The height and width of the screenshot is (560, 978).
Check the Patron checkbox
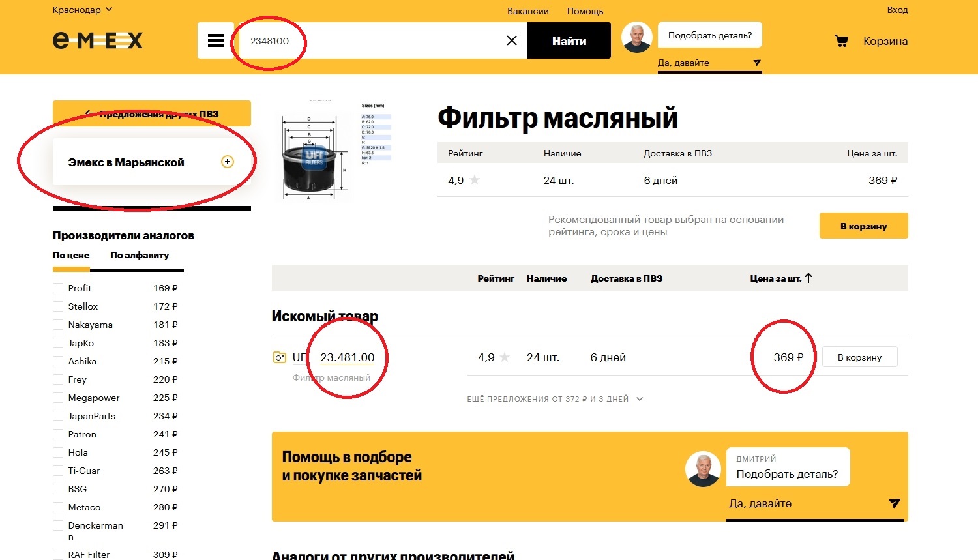click(x=58, y=434)
